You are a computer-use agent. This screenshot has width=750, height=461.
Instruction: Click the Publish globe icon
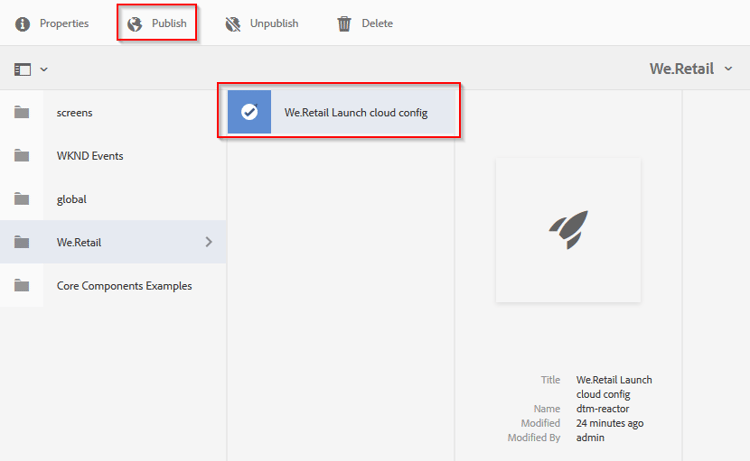(x=135, y=24)
